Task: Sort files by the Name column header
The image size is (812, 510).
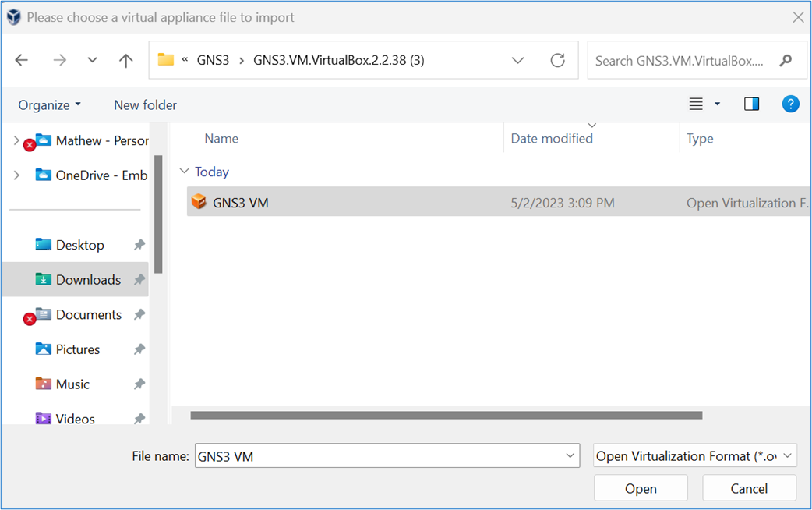Action: (221, 138)
